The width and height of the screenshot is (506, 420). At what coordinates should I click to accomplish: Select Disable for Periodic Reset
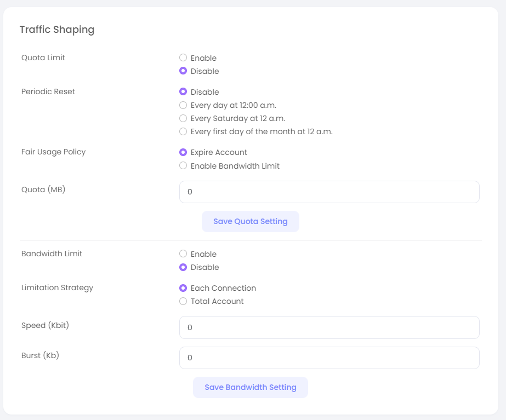(183, 92)
